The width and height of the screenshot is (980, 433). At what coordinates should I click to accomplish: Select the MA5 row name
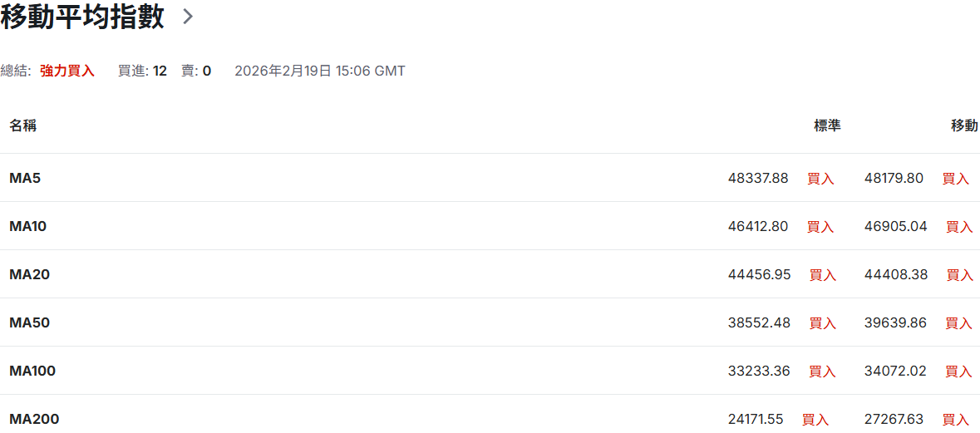pyautogui.click(x=25, y=178)
